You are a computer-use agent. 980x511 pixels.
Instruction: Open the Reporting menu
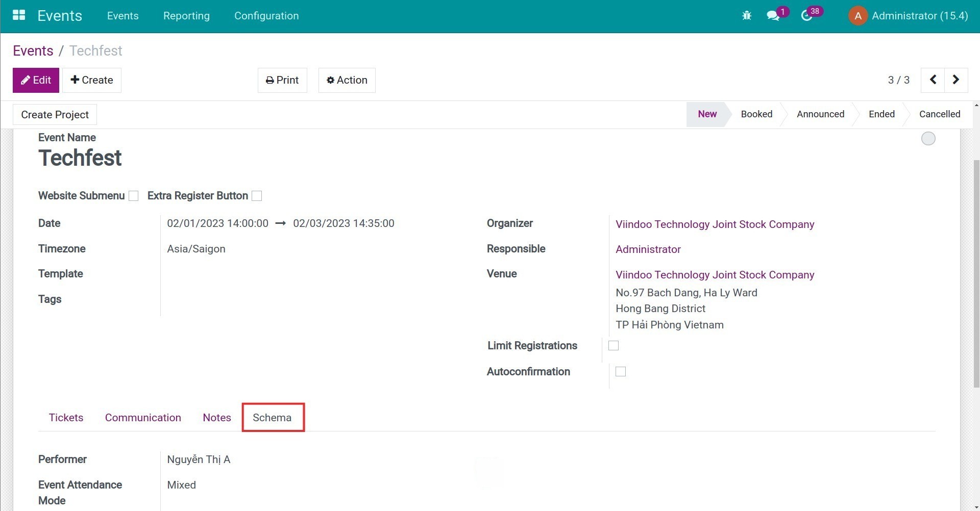point(186,16)
